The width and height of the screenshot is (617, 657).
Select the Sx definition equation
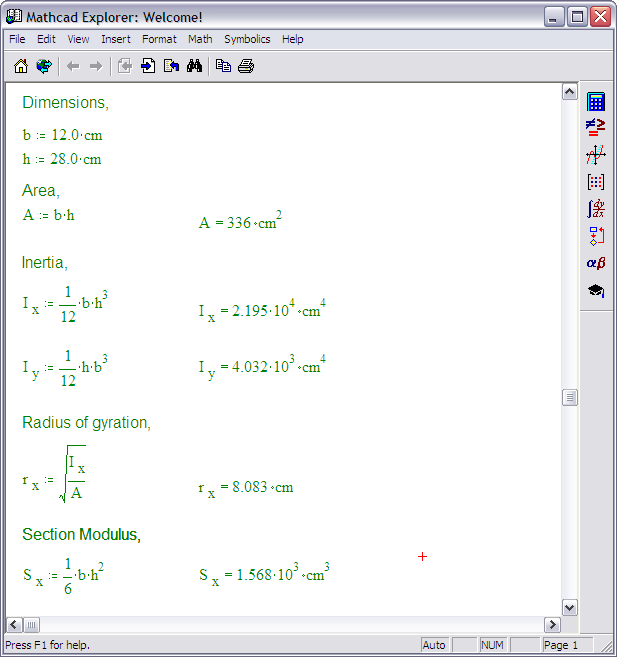(63, 577)
